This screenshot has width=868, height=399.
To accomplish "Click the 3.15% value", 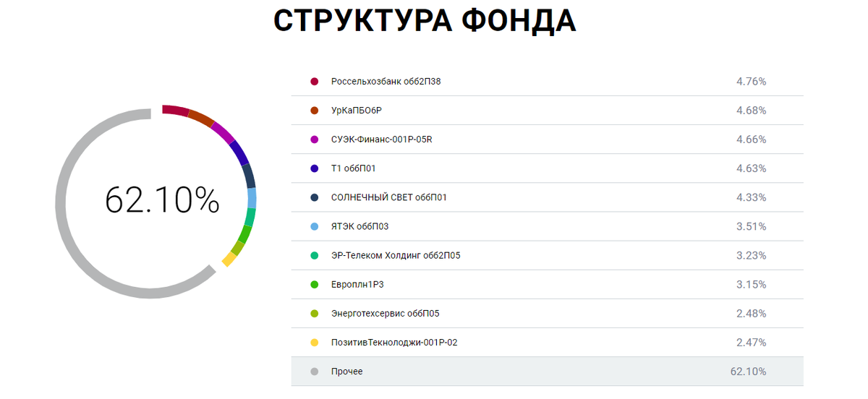I will coord(751,284).
